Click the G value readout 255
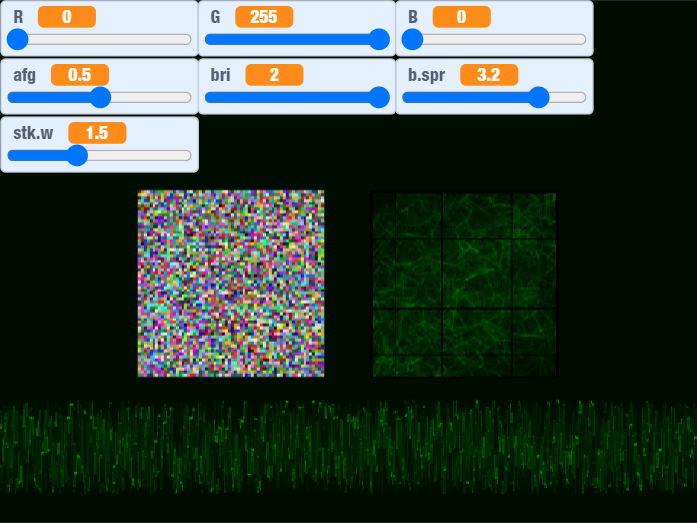The width and height of the screenshot is (697, 523). pos(264,17)
